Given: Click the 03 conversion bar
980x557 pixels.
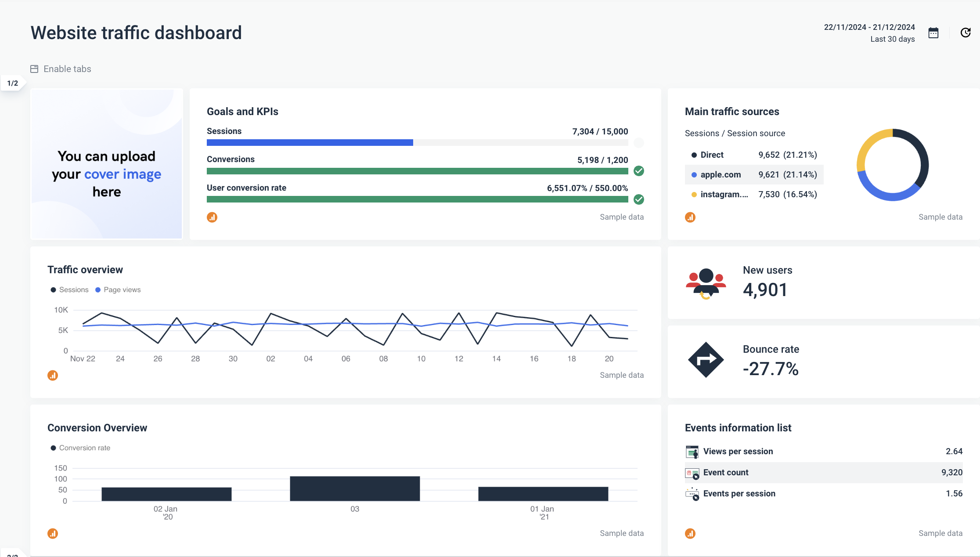Looking at the screenshot, I should click(x=355, y=488).
